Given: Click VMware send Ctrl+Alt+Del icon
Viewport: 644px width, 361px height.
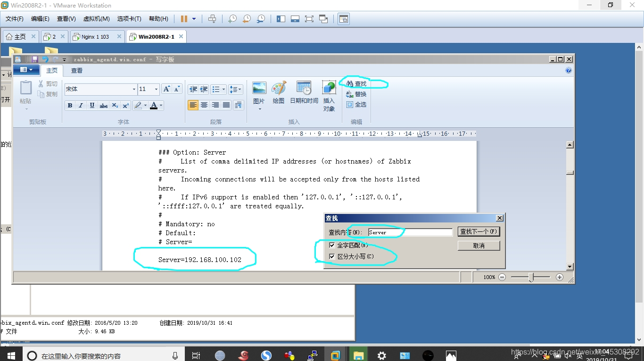Looking at the screenshot, I should pos(212,19).
